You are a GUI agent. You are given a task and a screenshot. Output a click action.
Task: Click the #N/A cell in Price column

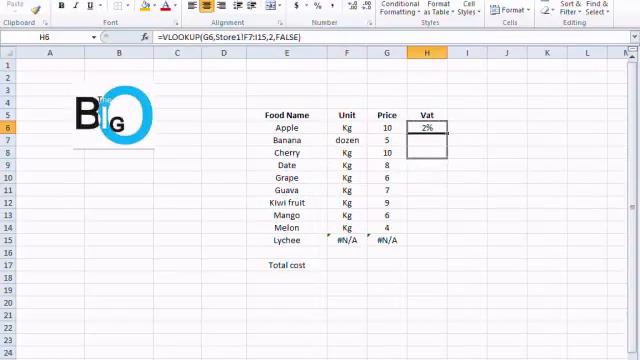click(387, 240)
